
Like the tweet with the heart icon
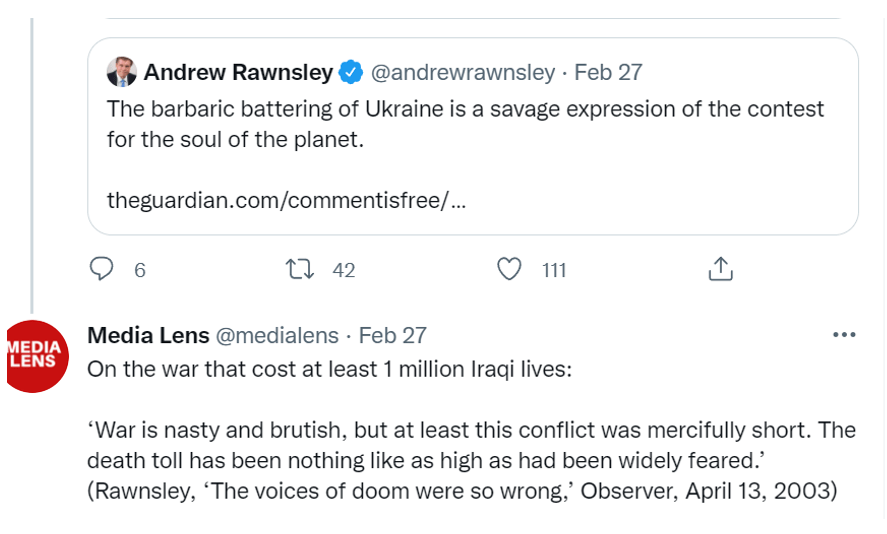510,269
